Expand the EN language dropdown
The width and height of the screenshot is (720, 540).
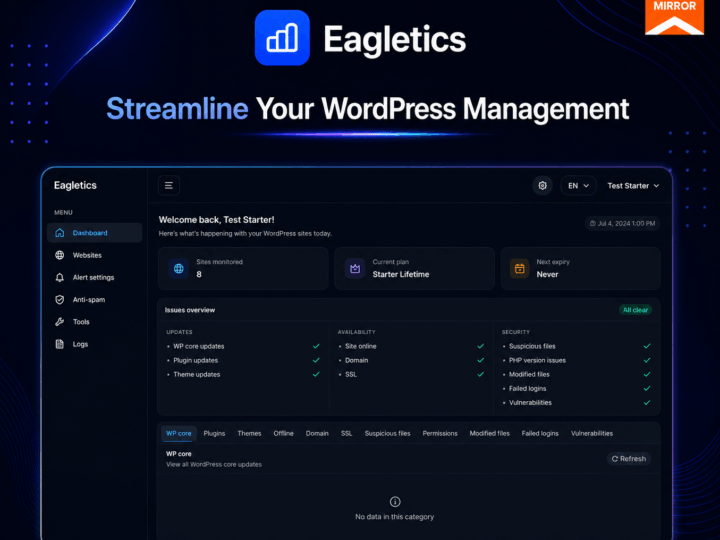[578, 186]
